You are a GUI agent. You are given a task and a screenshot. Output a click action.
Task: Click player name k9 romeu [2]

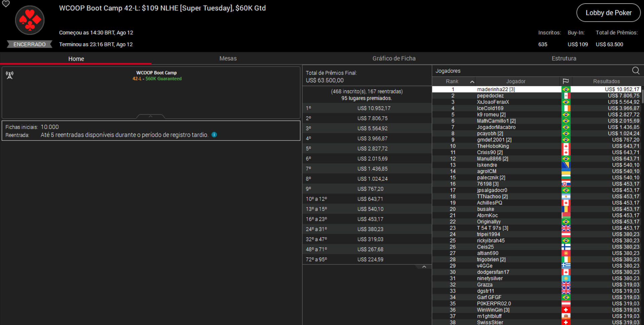point(491,115)
